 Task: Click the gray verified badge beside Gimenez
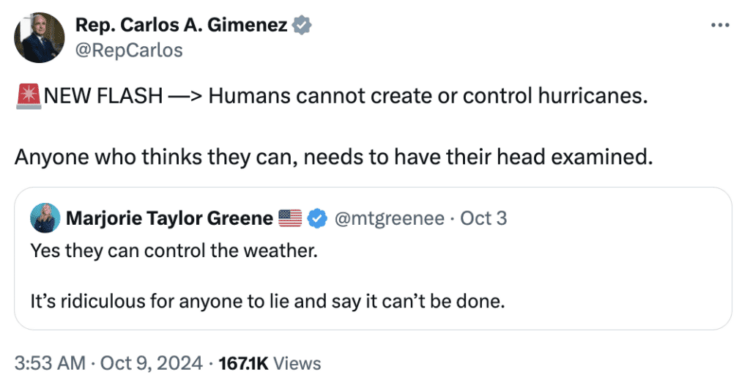coord(302,26)
